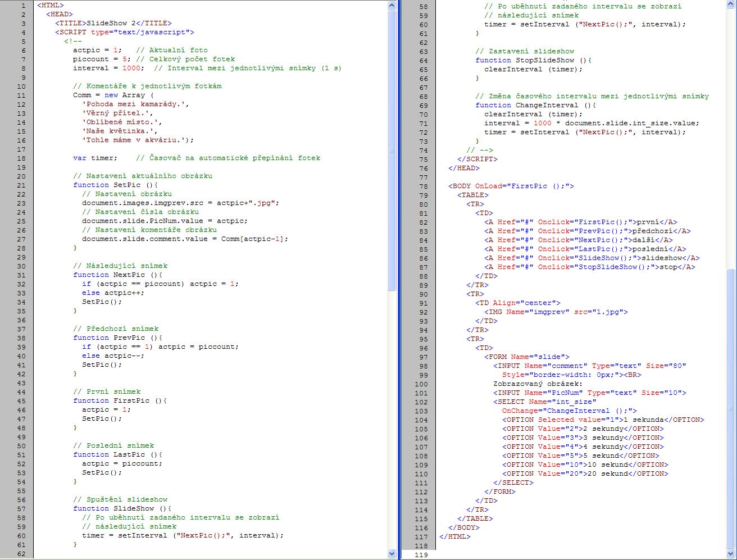
Task: Click the <FORM Name="slide"> line
Action: tap(526, 357)
